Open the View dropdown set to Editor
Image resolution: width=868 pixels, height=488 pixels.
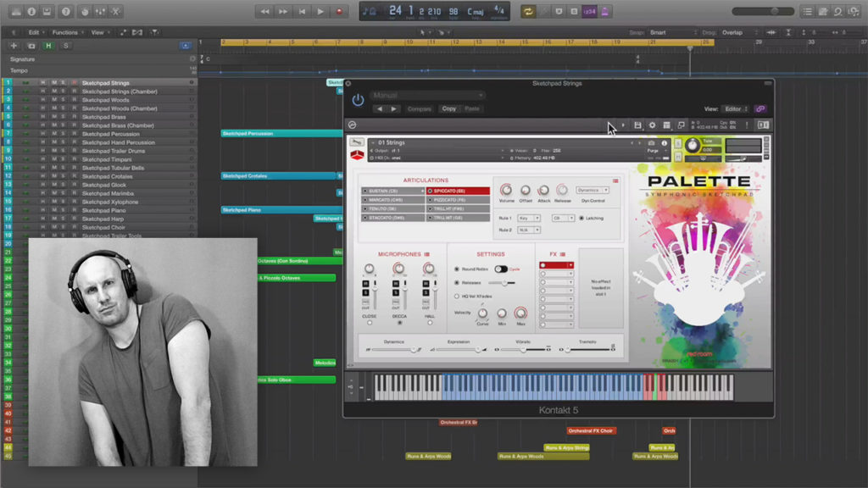click(x=736, y=109)
